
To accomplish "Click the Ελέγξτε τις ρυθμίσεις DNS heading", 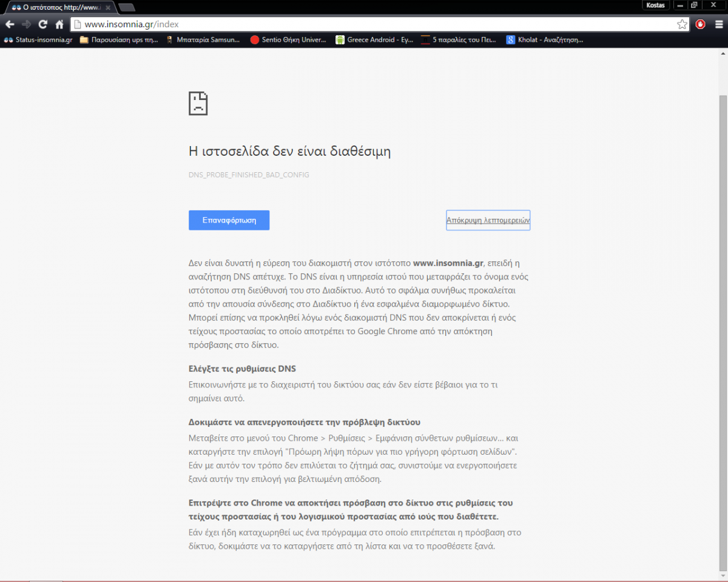I will click(x=242, y=369).
